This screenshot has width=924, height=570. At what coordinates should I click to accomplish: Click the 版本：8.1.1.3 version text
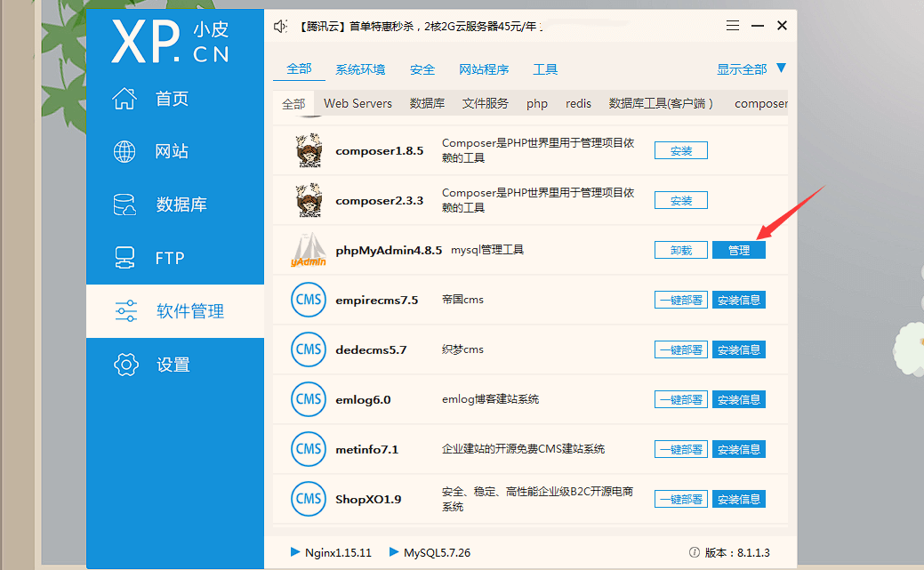coord(737,552)
